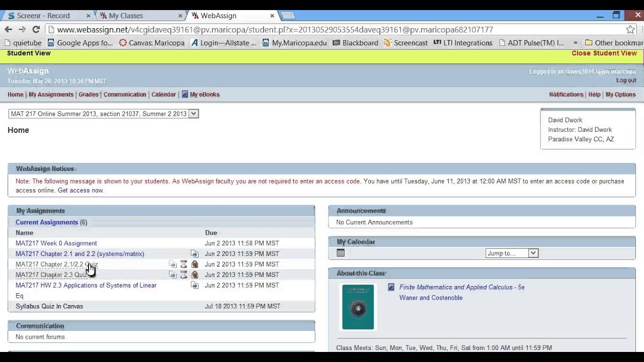The image size is (644, 362).
Task: Click Close Student View
Action: point(604,53)
